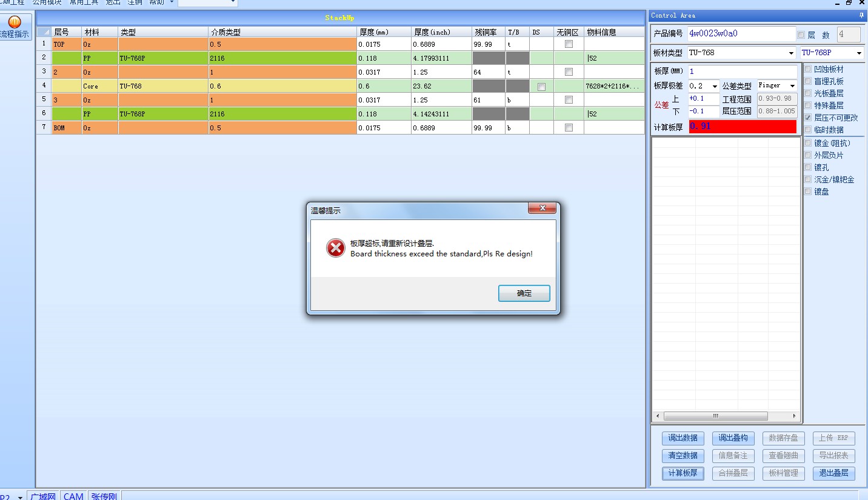Click the 层号 column header
The image size is (868, 500).
(67, 32)
